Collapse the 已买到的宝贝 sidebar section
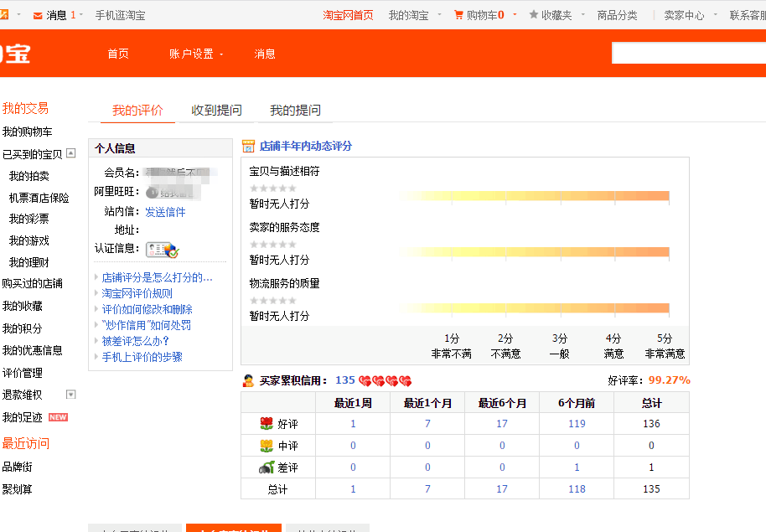 (x=71, y=153)
